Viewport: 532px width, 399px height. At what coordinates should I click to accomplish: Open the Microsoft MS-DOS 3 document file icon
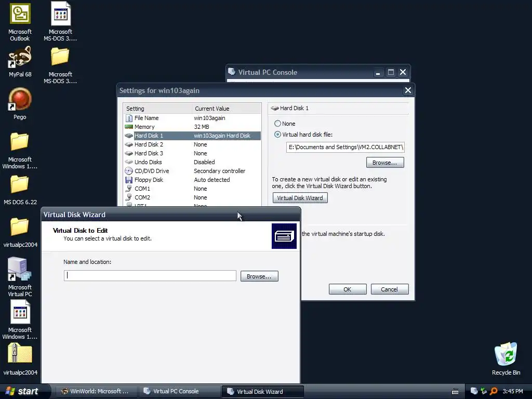pyautogui.click(x=61, y=14)
